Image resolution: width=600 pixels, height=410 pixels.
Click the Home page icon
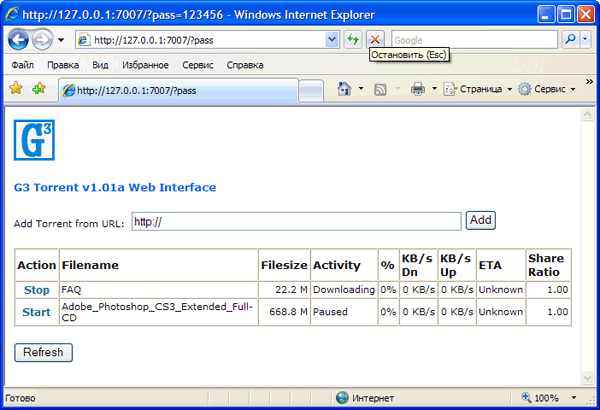point(344,89)
